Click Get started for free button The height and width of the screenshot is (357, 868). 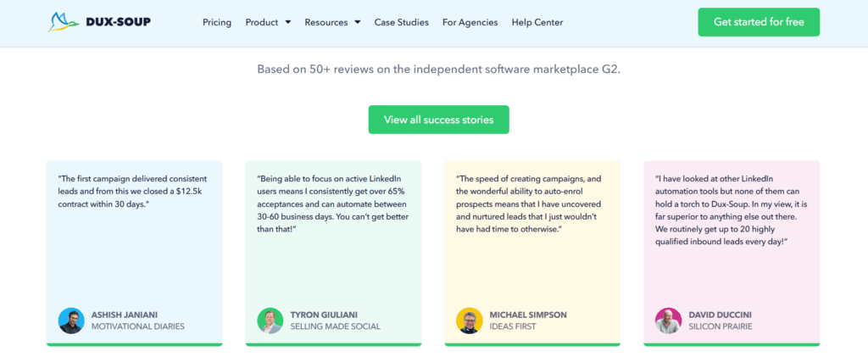759,22
